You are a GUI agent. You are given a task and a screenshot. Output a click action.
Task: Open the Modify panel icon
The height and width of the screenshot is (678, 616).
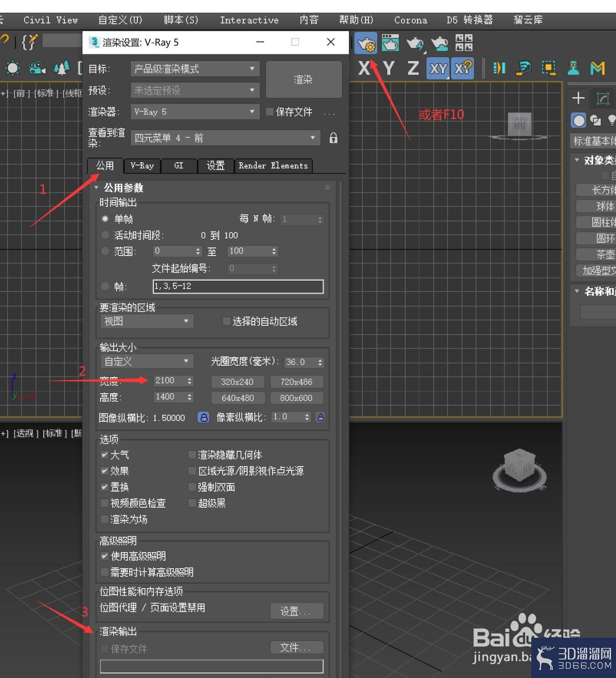click(602, 98)
